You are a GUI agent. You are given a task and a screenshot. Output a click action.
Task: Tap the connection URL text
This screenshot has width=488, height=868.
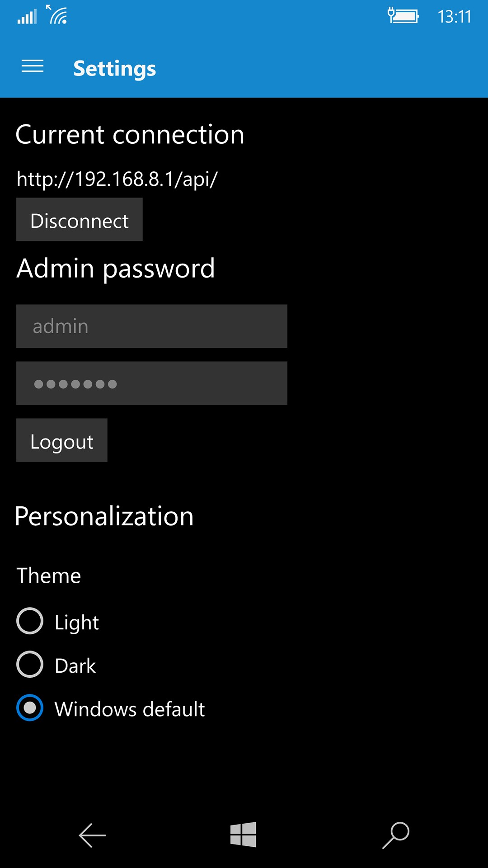point(117,179)
